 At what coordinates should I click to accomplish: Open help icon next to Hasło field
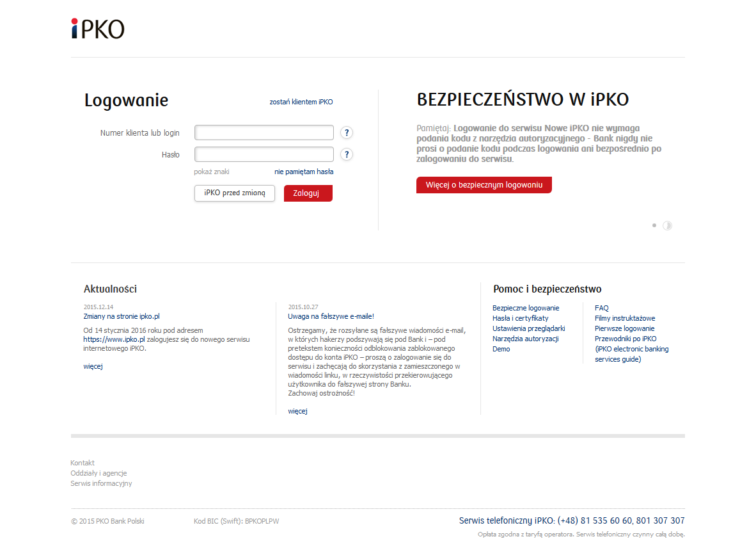(346, 154)
